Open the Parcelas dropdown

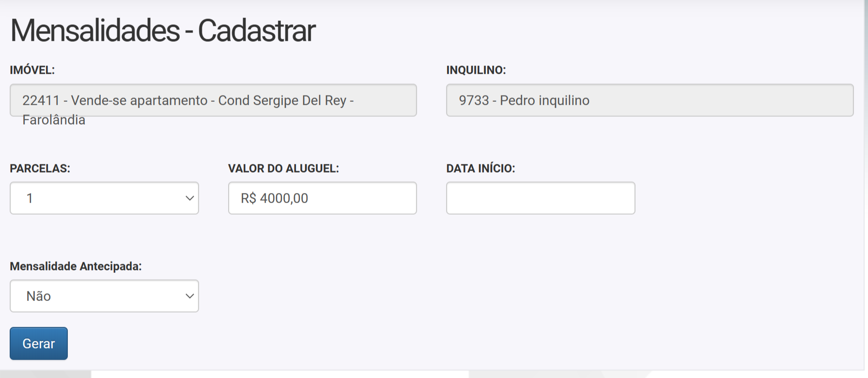(x=104, y=198)
